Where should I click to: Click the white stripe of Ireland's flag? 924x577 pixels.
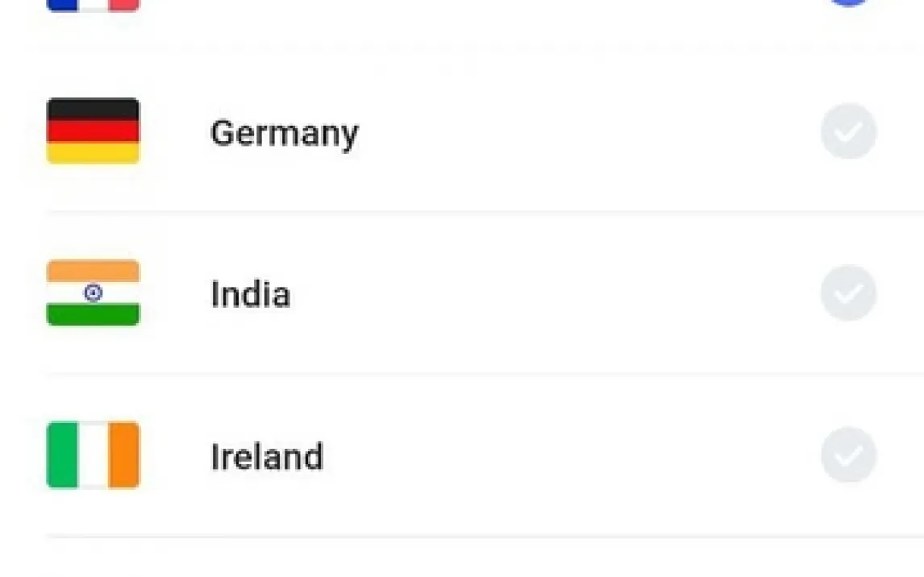coord(93,455)
